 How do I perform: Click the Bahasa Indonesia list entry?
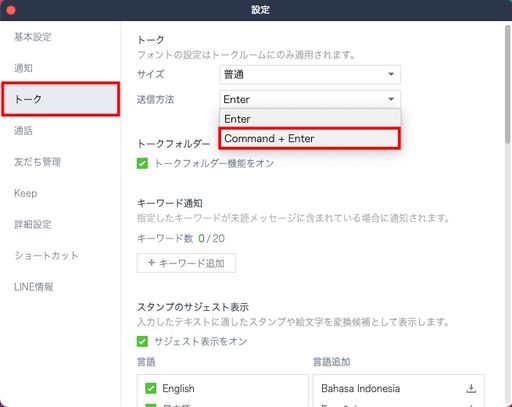[x=399, y=388]
